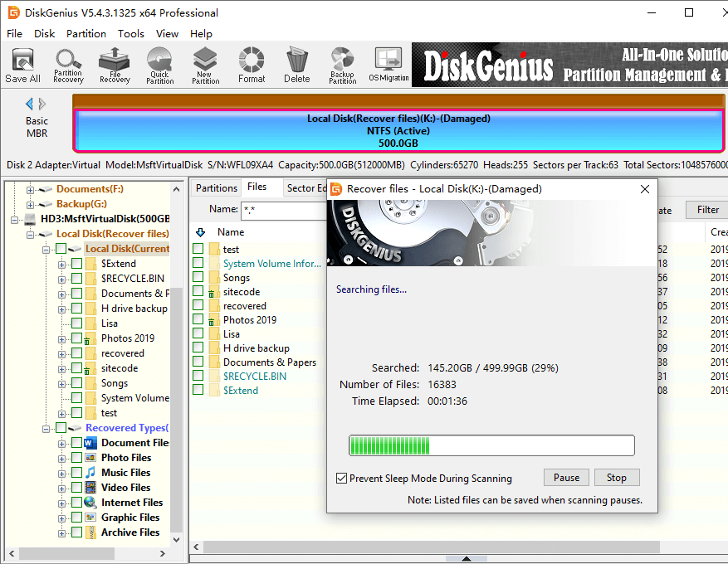
Task: Uncheck Prevent Sleep Mode During Scanning
Action: coord(341,479)
